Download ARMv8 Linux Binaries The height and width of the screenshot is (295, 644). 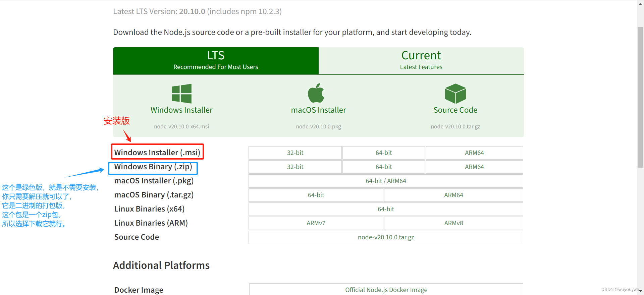453,223
